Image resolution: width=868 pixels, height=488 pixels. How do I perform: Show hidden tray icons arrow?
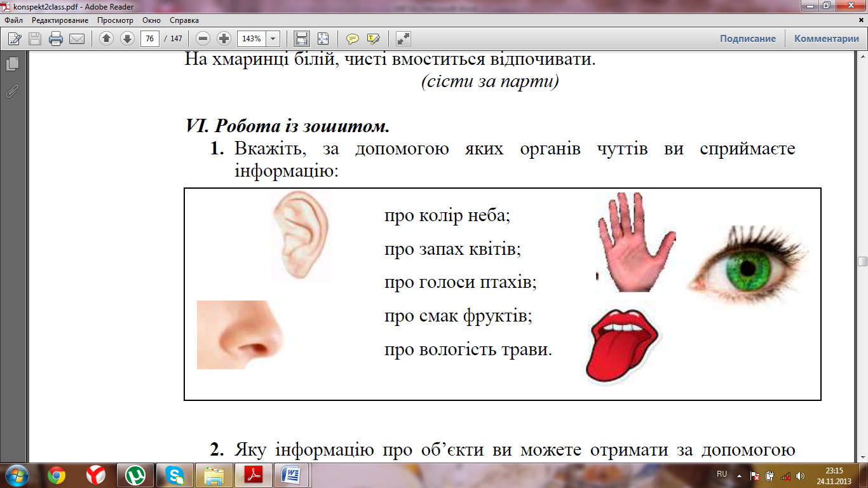click(738, 475)
